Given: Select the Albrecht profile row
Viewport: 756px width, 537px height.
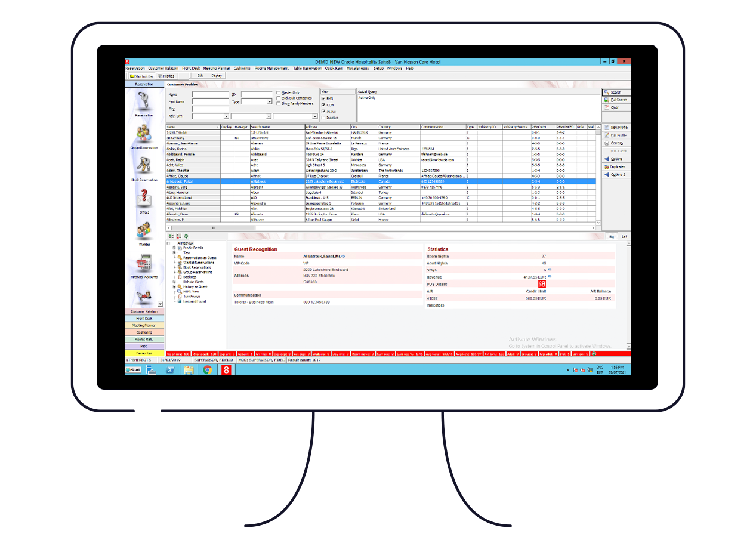Looking at the screenshot, I should [x=380, y=187].
